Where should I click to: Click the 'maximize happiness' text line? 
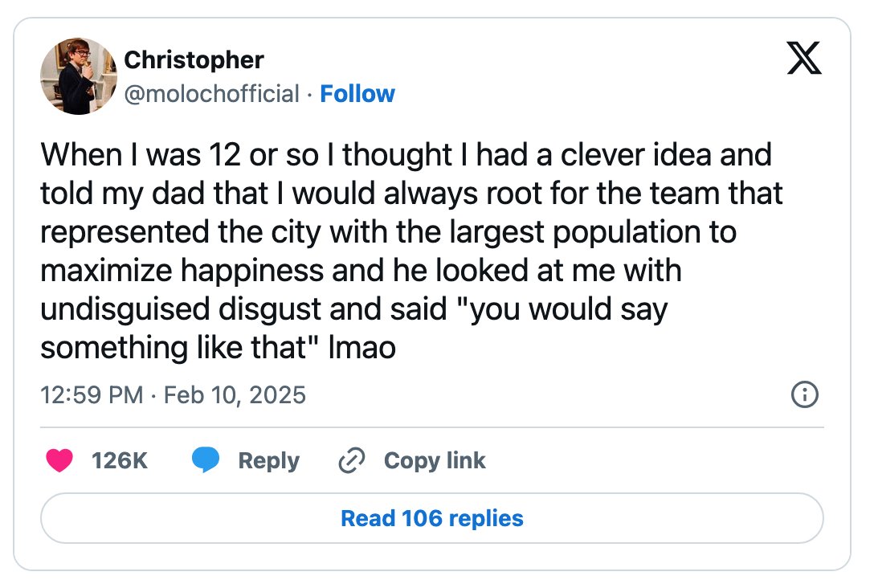[x=182, y=271]
